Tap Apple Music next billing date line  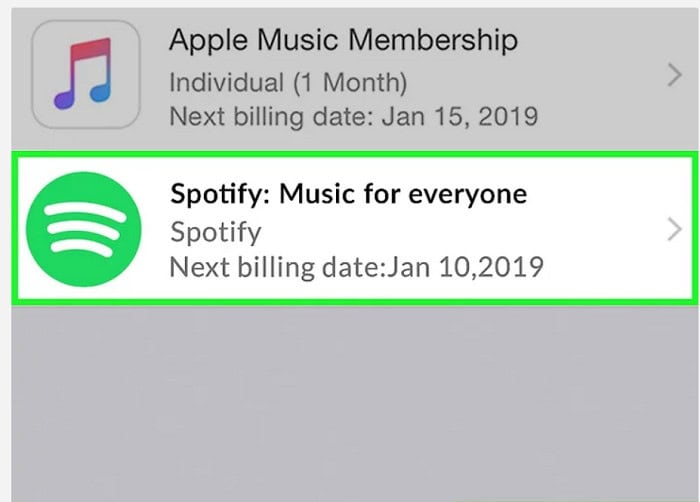[354, 117]
